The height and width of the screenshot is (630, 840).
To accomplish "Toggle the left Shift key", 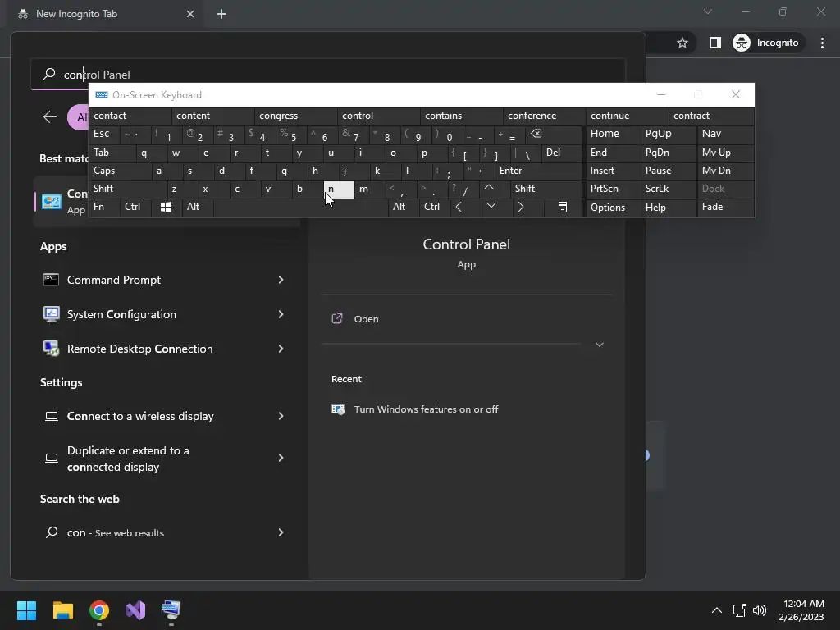I will coord(127,189).
